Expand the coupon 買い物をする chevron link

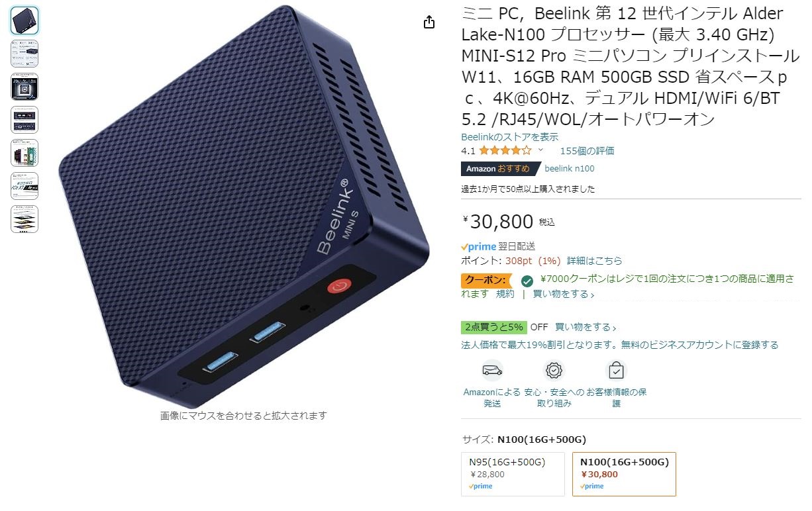[x=564, y=294]
